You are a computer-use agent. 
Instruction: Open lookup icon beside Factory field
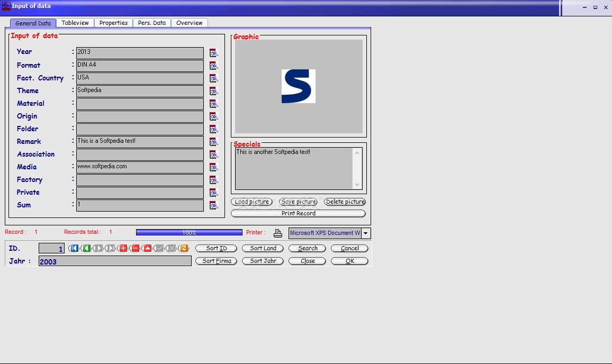pyautogui.click(x=213, y=180)
